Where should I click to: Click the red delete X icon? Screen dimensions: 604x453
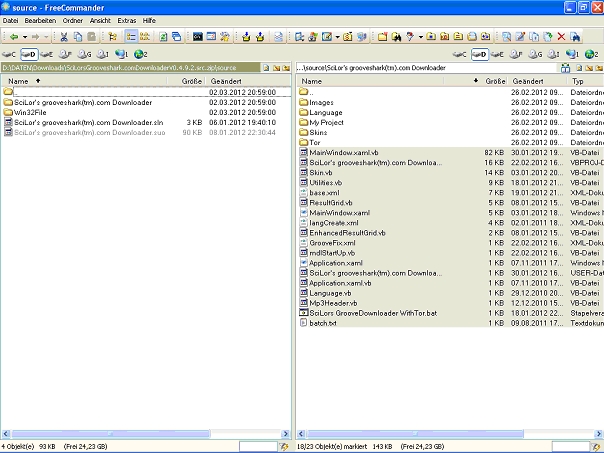click(x=561, y=37)
